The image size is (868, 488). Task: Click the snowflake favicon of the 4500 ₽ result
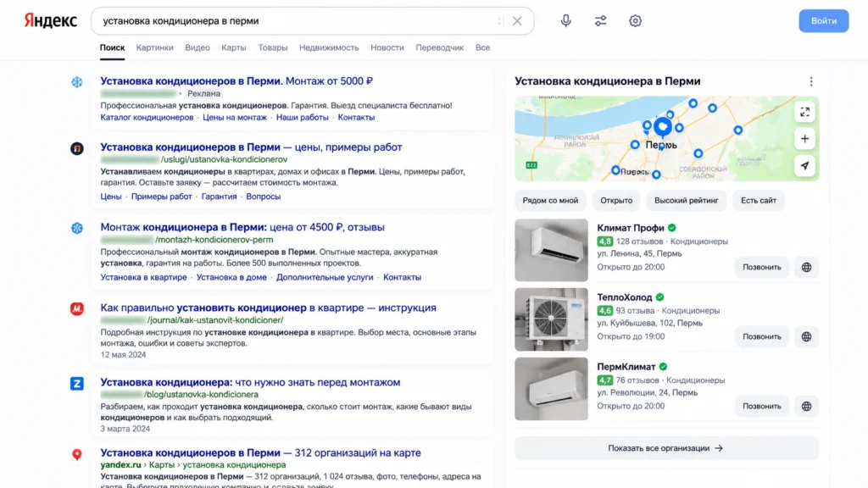[x=77, y=228]
